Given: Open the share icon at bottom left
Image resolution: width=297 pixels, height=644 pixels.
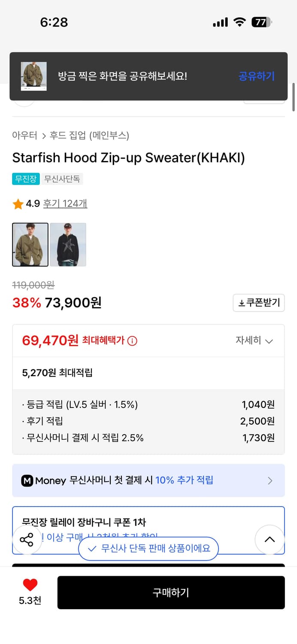Looking at the screenshot, I should pos(27,540).
